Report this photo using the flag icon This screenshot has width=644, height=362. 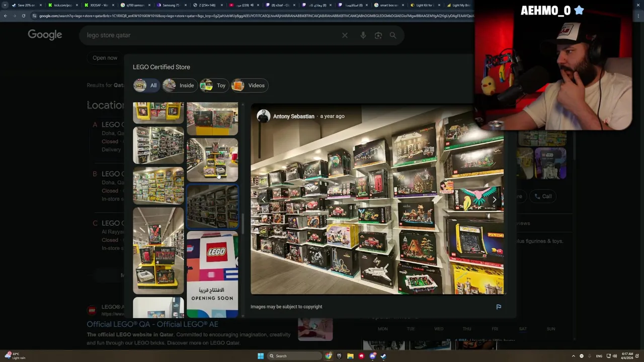tap(499, 307)
